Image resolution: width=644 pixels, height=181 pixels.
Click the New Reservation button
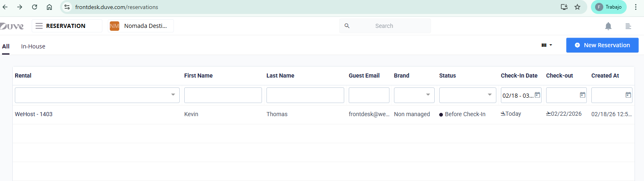(602, 45)
